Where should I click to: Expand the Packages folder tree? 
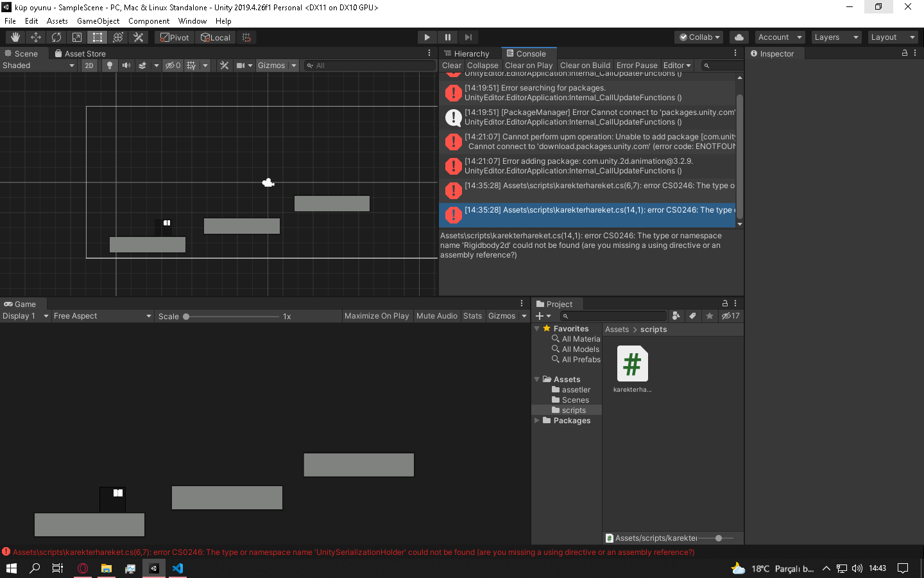[537, 421]
